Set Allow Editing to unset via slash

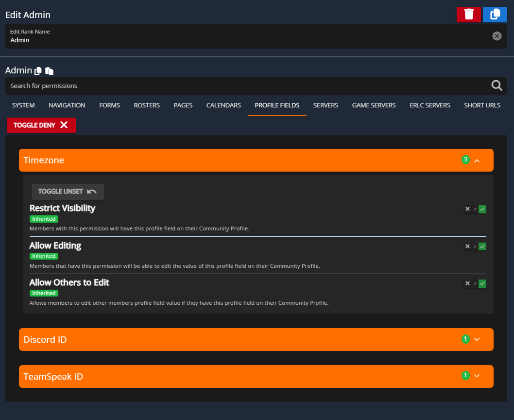point(475,246)
